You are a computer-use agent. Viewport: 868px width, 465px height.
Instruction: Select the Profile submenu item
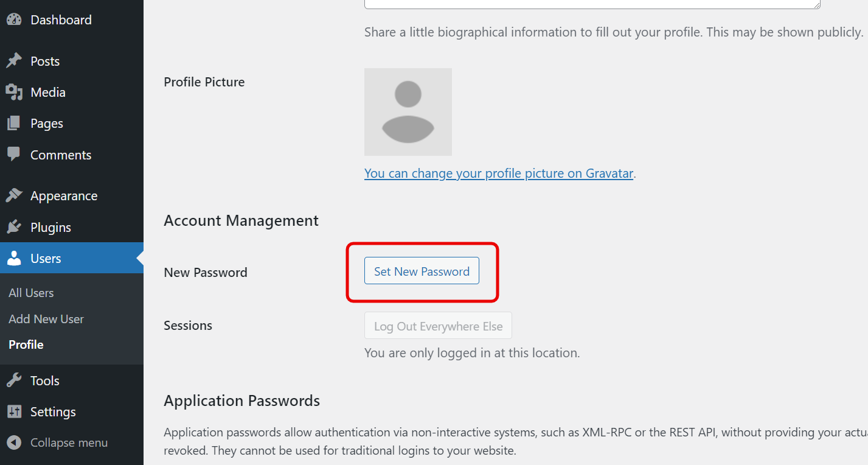point(26,344)
